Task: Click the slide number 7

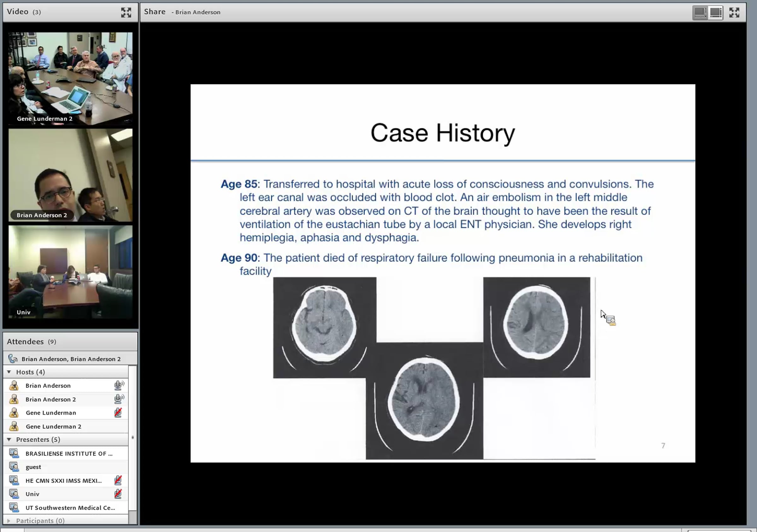Action: 663,446
